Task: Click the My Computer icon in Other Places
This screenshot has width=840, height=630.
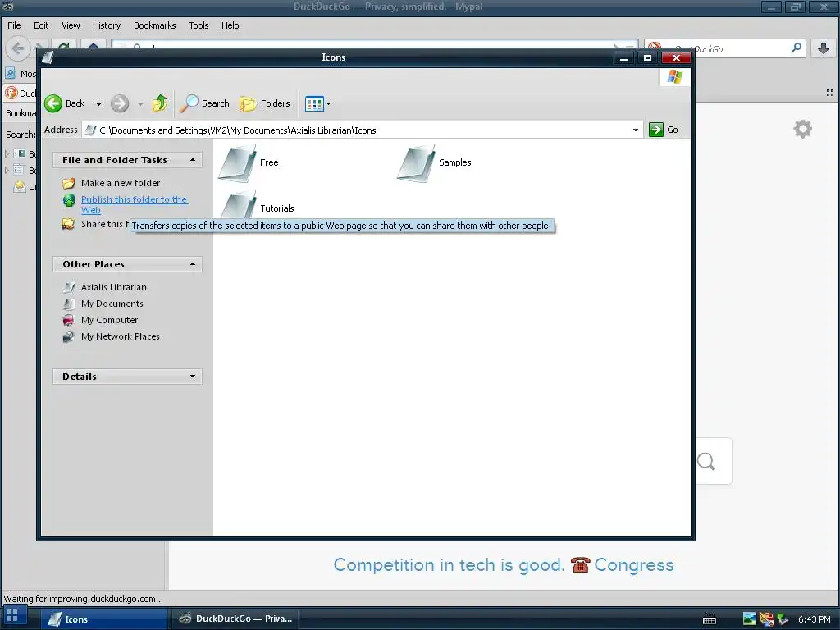Action: [69, 321]
